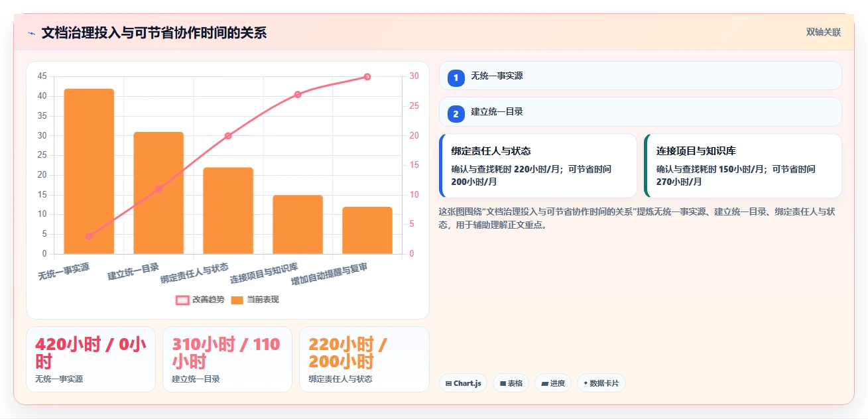Click the trend line point at value 30
This screenshot has height=419, width=868.
[367, 77]
